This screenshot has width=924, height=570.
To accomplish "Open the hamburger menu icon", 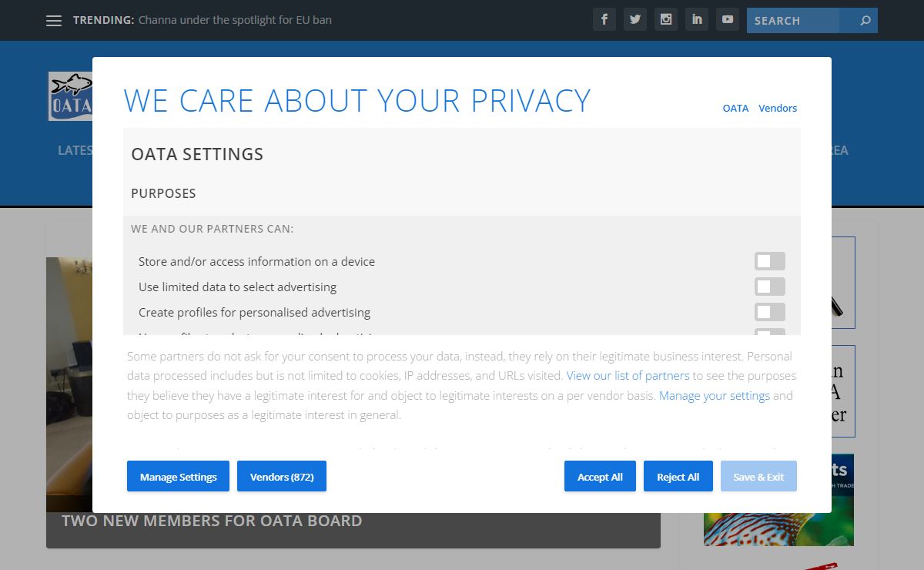I will [54, 21].
